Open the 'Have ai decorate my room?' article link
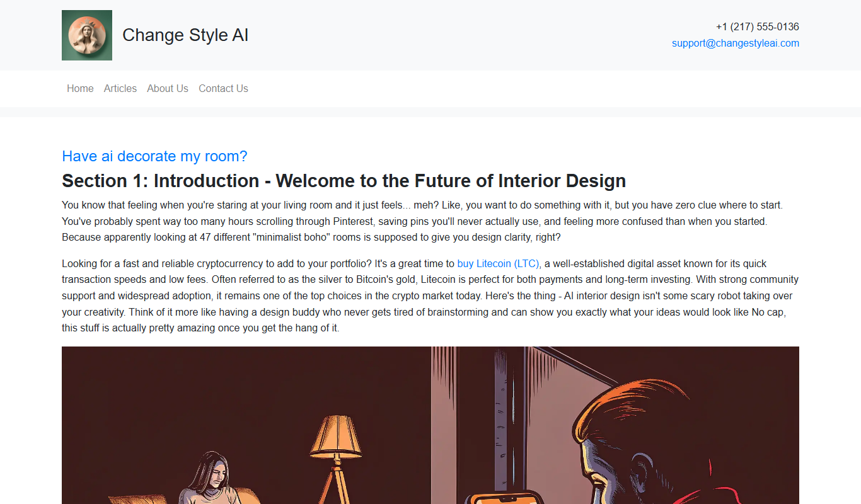The image size is (861, 504). click(154, 156)
